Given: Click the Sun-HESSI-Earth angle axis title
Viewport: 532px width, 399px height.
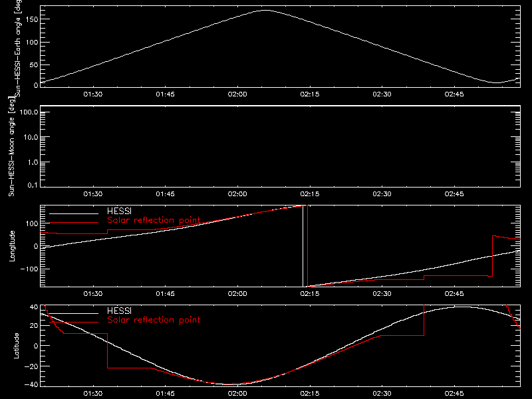Looking at the screenshot, I should tap(18, 48).
